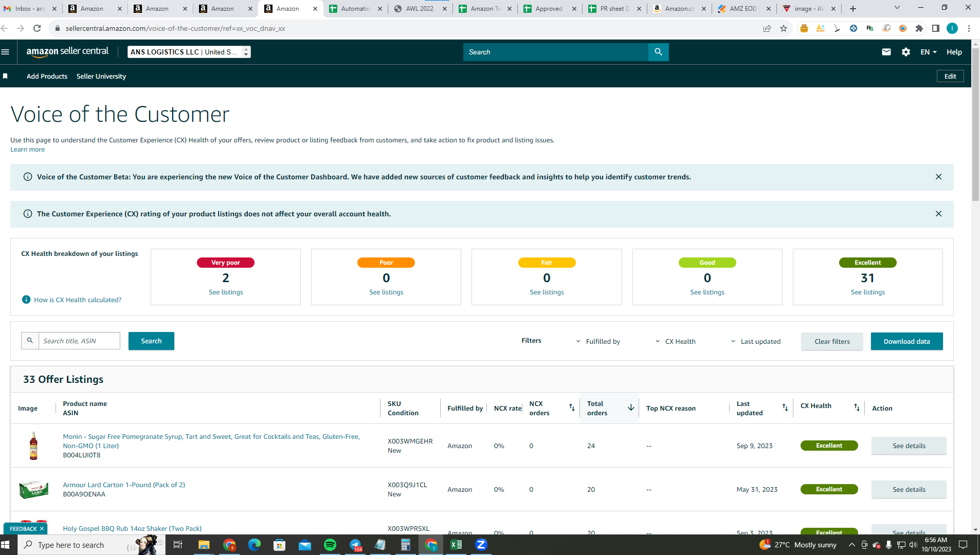
Task: Close the CX rating account health notice
Action: point(938,214)
